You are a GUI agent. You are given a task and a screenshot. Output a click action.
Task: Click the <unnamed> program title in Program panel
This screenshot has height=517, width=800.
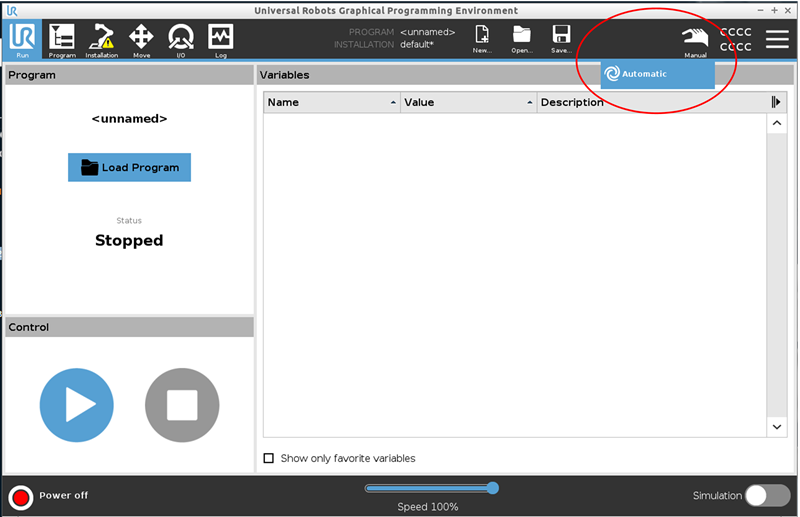tap(130, 119)
